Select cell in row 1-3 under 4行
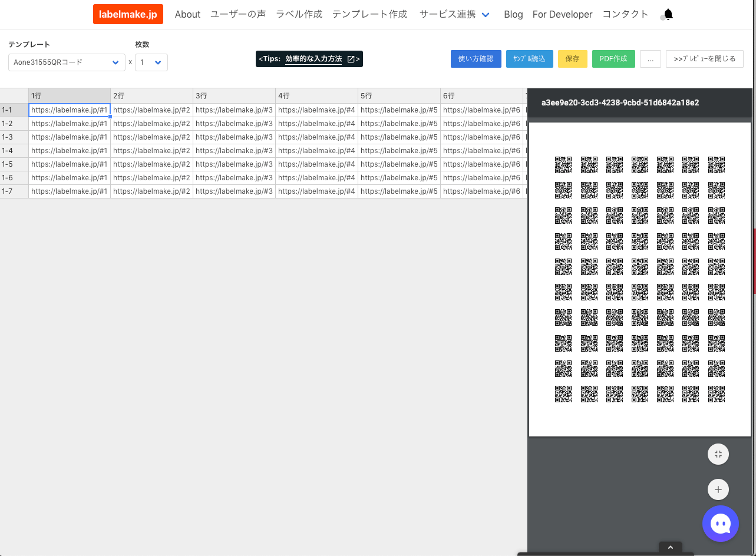The width and height of the screenshot is (756, 556). click(x=316, y=137)
